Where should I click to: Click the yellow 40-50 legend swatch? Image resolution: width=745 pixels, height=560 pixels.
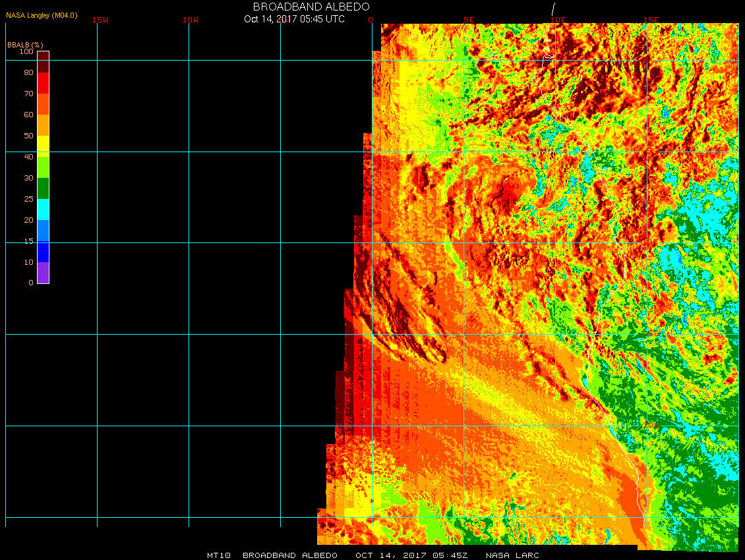44,146
